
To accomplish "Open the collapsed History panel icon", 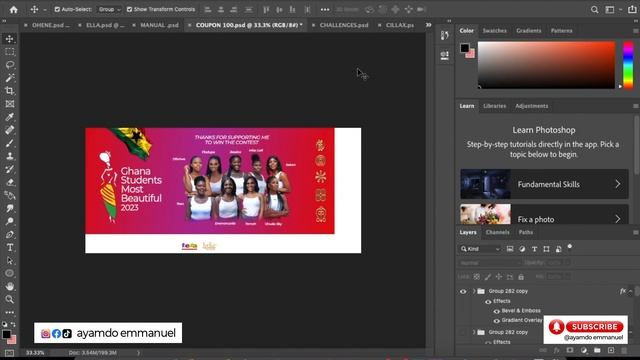I will pos(444,36).
